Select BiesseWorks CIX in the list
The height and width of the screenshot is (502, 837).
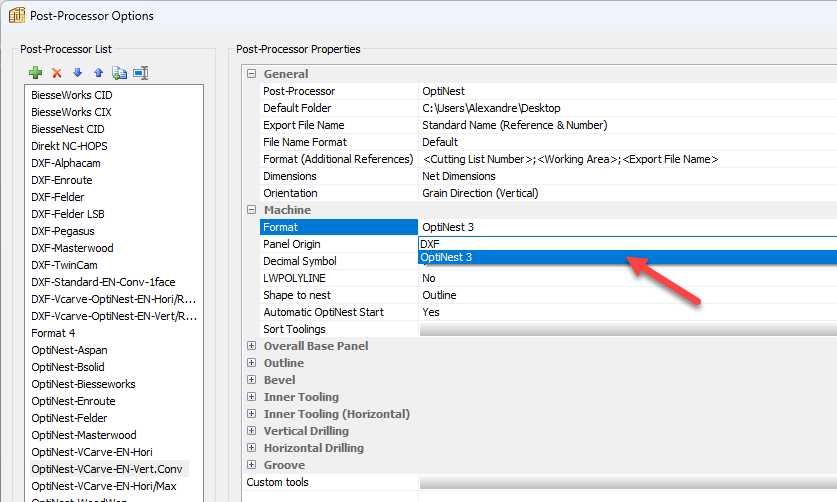(x=71, y=112)
